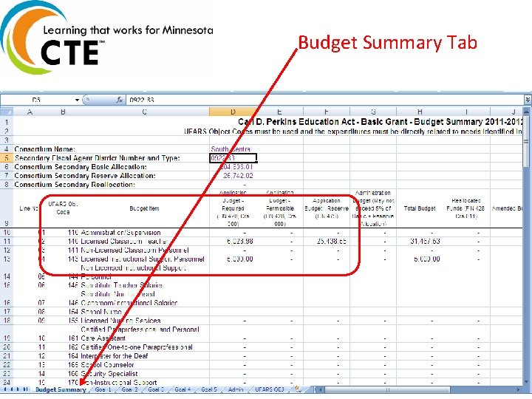
Task: Select column F header
Action: pyautogui.click(x=326, y=112)
